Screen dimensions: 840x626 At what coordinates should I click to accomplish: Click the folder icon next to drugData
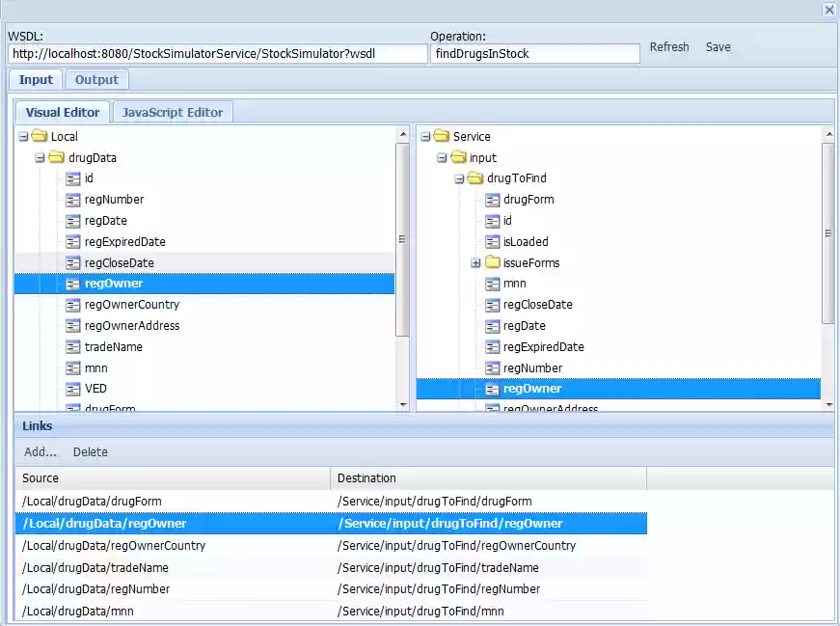coord(55,157)
